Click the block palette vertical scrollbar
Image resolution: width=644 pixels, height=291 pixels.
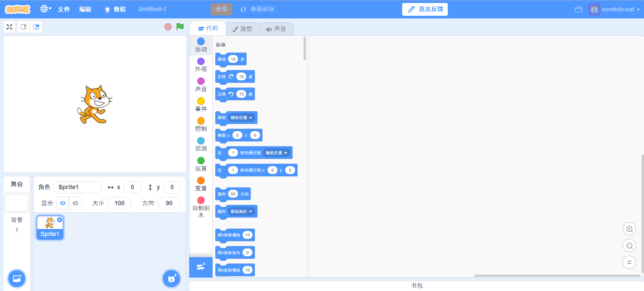[305, 49]
